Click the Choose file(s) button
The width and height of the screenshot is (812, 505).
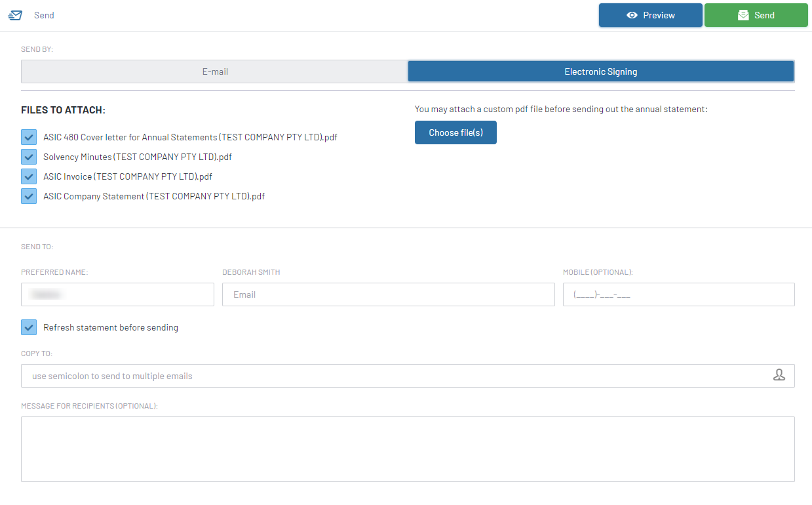pyautogui.click(x=455, y=132)
